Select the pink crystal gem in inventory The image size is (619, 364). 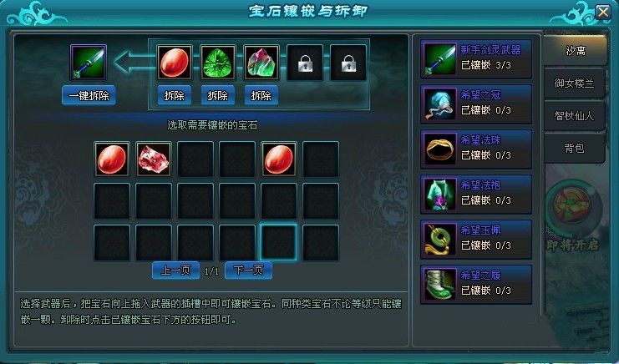(x=154, y=159)
